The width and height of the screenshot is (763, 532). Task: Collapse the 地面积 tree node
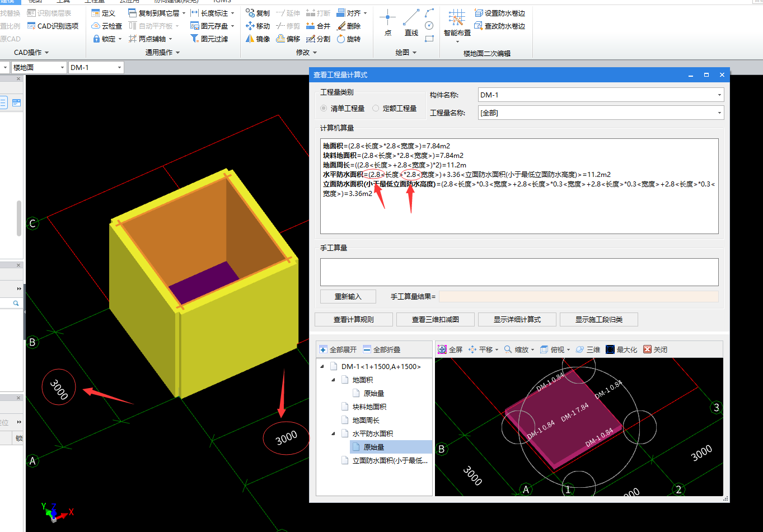(x=334, y=380)
